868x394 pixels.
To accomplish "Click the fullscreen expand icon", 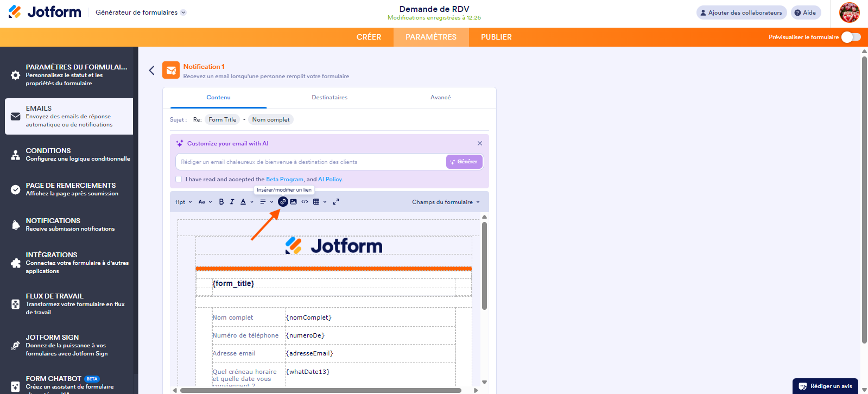I will point(336,202).
